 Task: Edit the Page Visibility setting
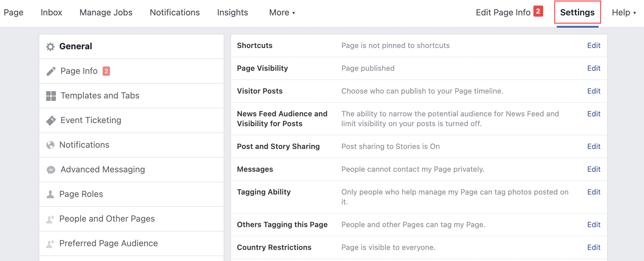click(594, 68)
